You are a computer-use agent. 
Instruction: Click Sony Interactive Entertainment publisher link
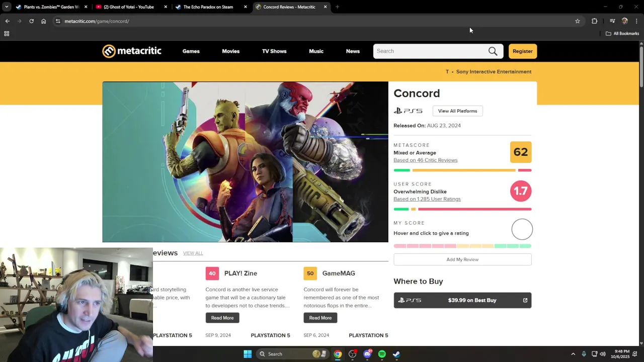[x=494, y=72]
